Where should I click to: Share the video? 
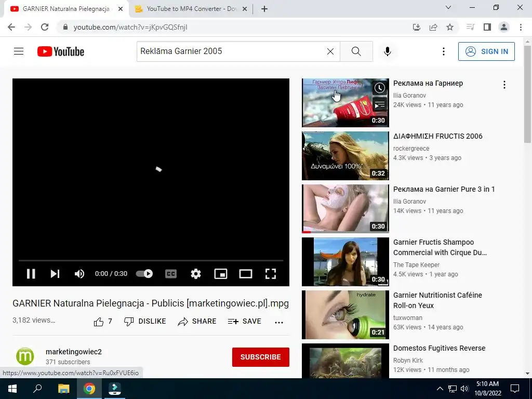[197, 321]
